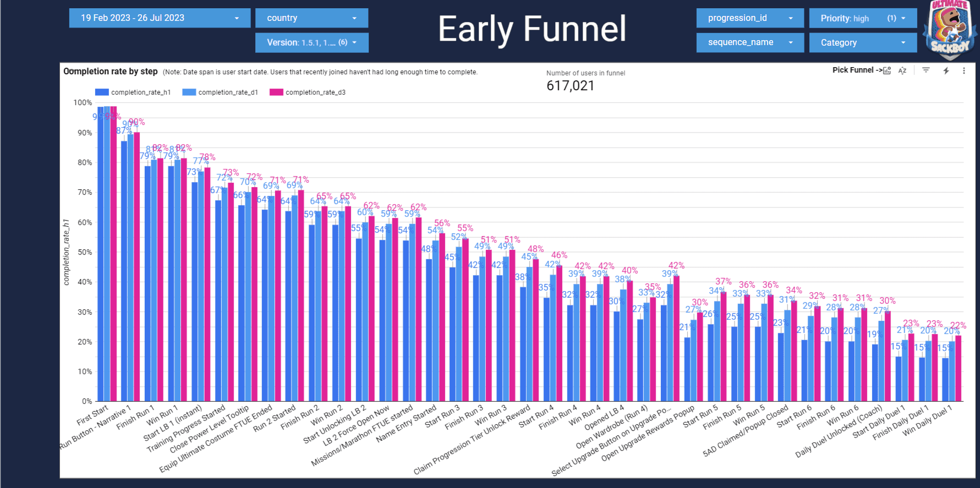Image resolution: width=980 pixels, height=488 pixels.
Task: Open the Version filter dropdown
Action: coord(311,42)
